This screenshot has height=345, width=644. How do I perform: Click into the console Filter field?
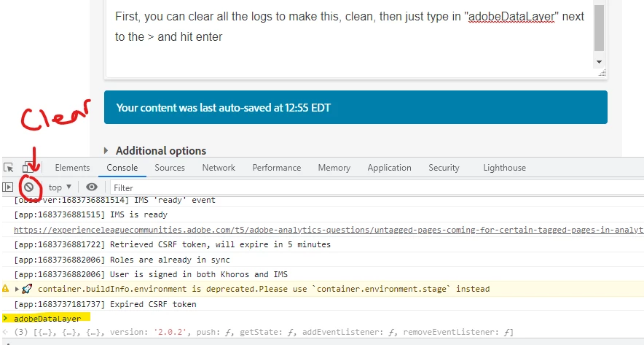tap(377, 188)
